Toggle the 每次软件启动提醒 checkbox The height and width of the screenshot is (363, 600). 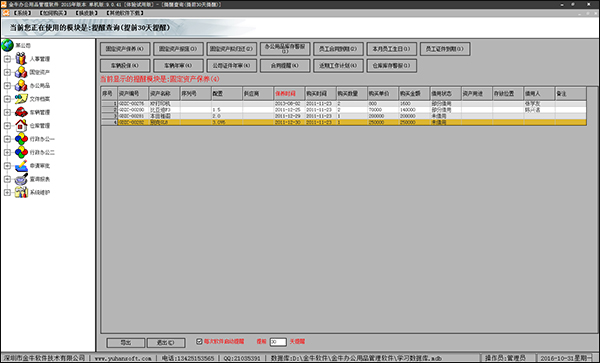(x=199, y=342)
